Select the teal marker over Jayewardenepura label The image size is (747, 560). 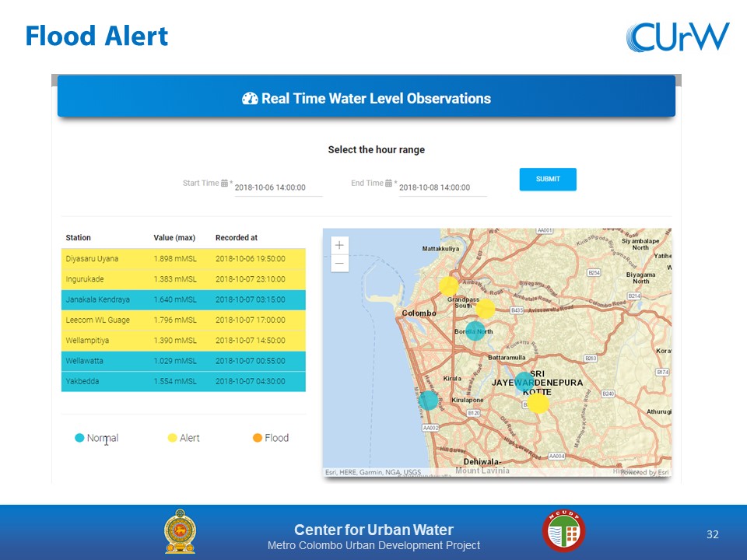click(524, 382)
